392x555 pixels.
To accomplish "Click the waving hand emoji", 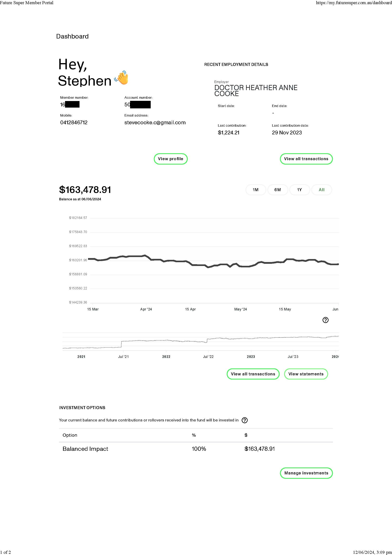I will point(122,78).
